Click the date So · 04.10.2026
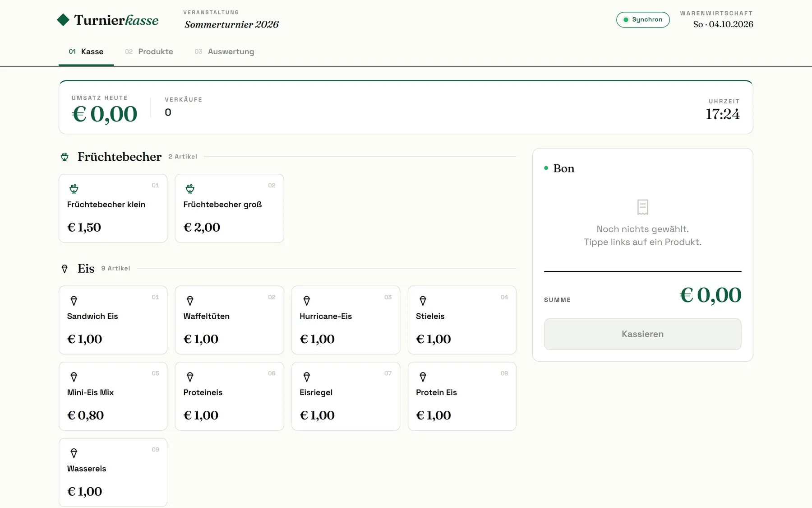 pos(723,24)
